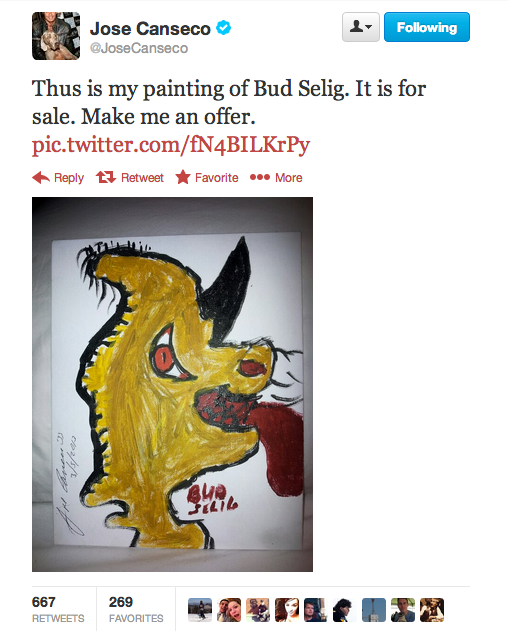View the 269 favorites list
The image size is (508, 631).
tap(136, 609)
